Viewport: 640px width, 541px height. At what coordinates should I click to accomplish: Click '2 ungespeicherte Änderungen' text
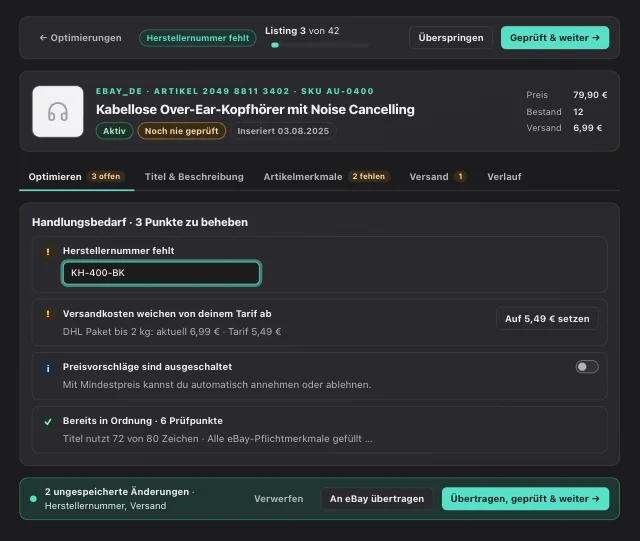pos(117,492)
